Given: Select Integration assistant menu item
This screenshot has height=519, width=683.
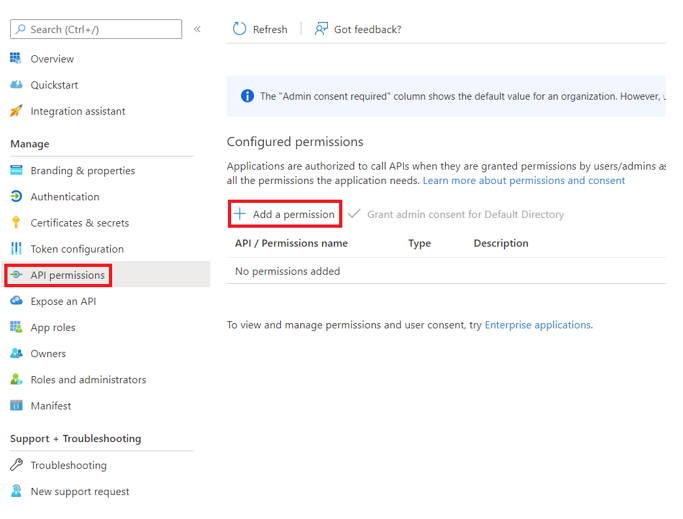Looking at the screenshot, I should coord(78,111).
